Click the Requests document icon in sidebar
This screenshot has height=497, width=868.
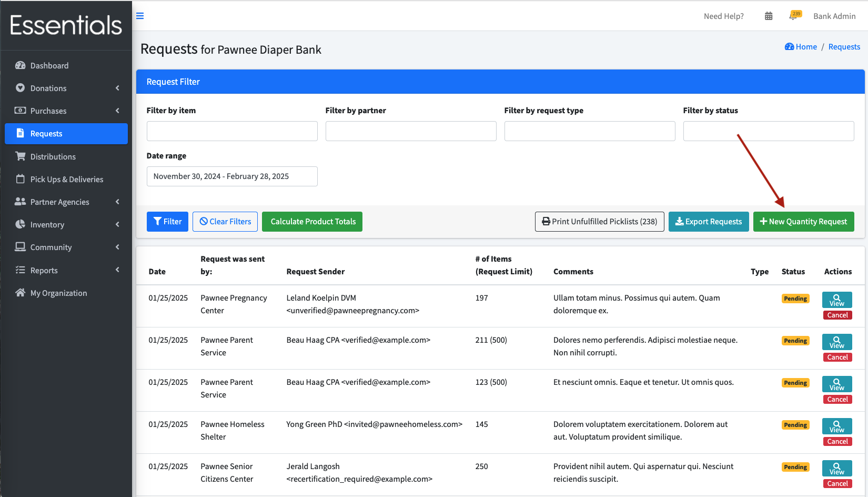click(21, 133)
